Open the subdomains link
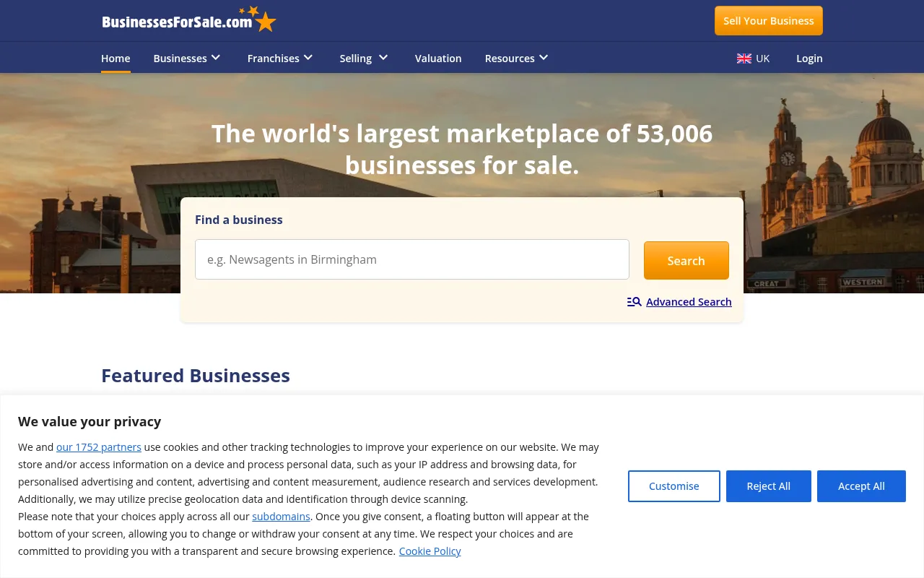924x578 pixels. [x=281, y=517]
